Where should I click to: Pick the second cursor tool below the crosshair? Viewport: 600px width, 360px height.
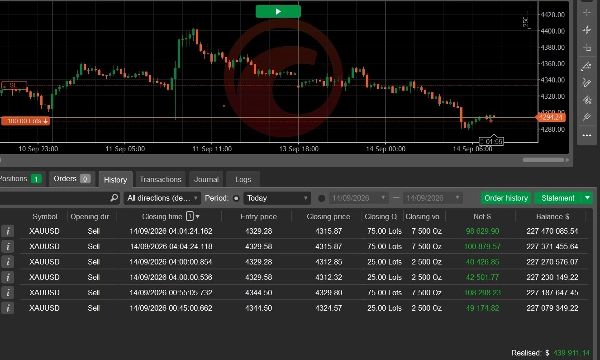click(587, 30)
